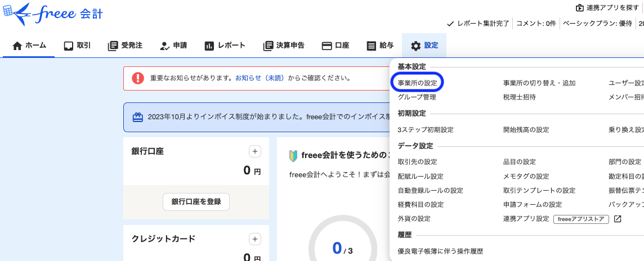Open the 取引 menu
The image size is (644, 261).
(77, 46)
